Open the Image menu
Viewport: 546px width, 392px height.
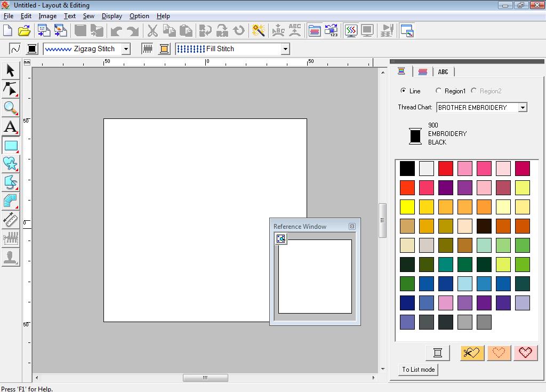tap(47, 16)
